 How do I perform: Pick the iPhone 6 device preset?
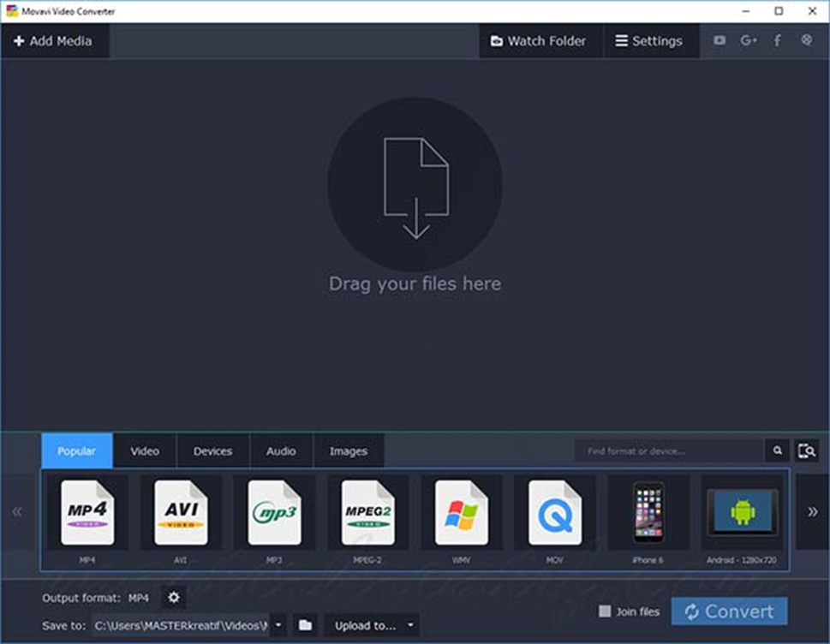pos(648,512)
